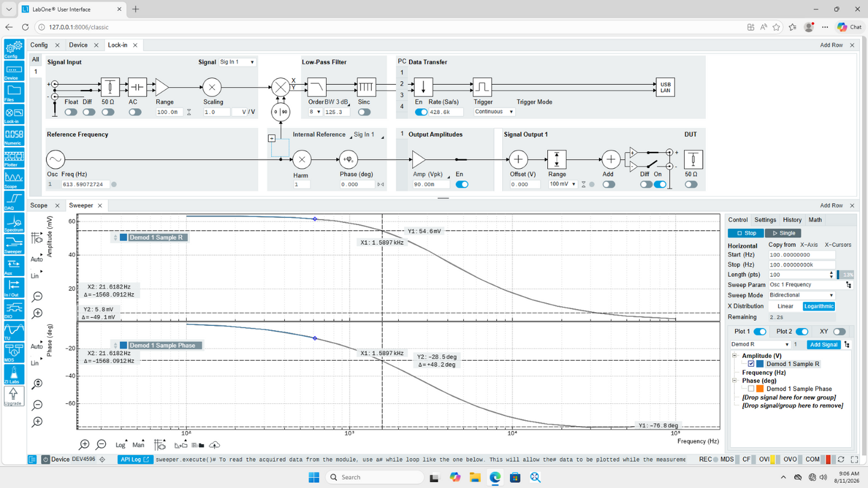The image size is (868, 488).
Task: Stop the running sweep
Action: click(746, 233)
